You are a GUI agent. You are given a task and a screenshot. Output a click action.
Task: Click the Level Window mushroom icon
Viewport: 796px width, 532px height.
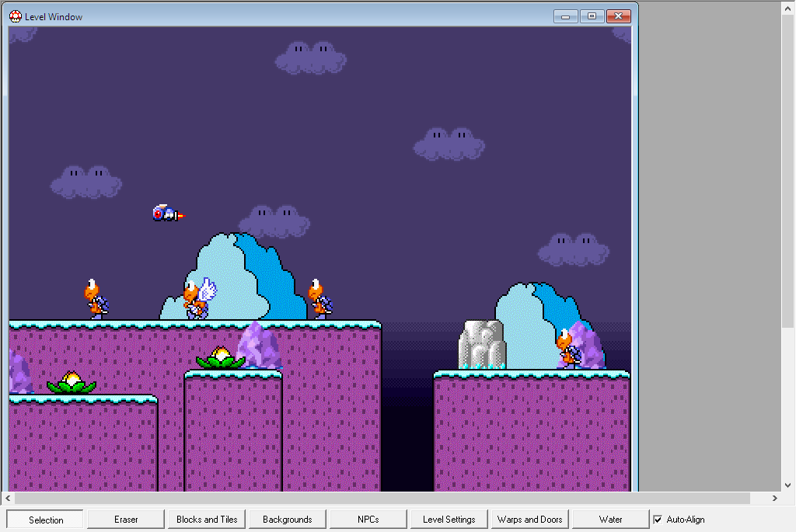point(16,16)
